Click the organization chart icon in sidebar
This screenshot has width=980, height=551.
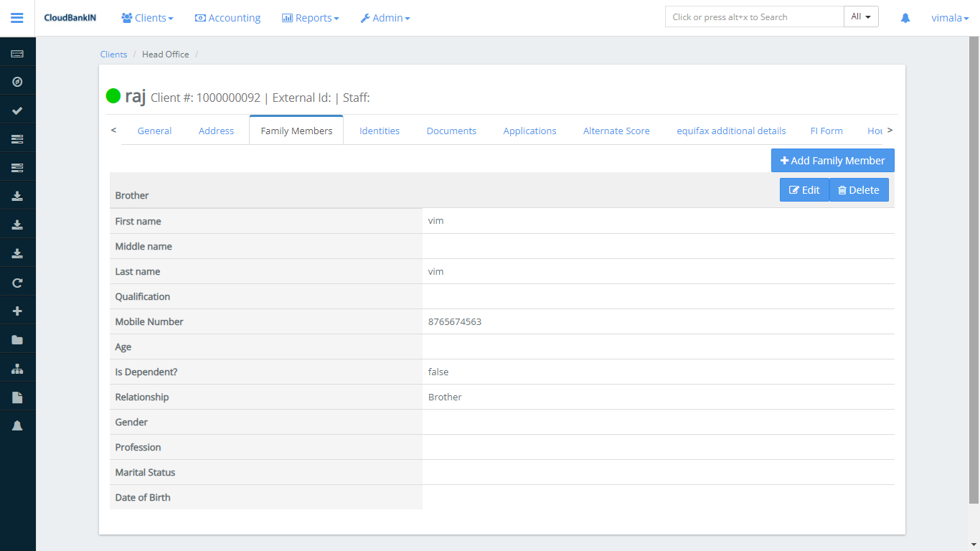17,367
